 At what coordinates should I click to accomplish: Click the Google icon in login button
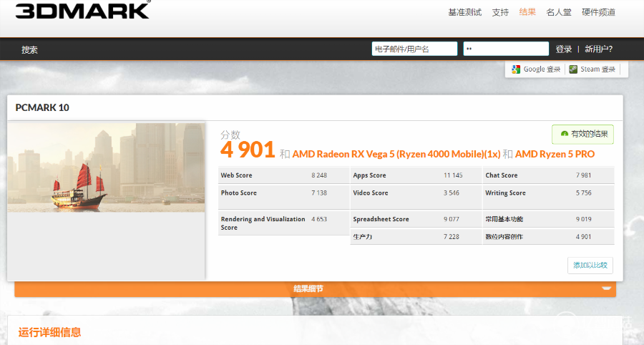click(516, 69)
